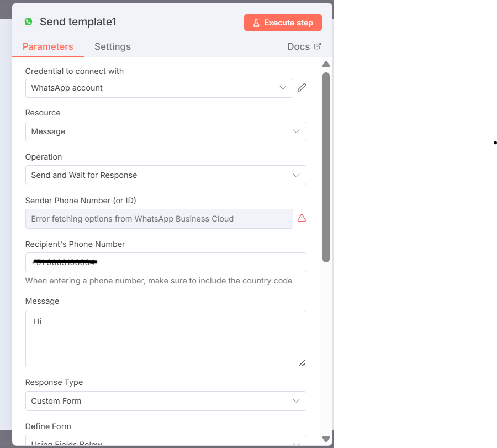Open the Credential to connect with dropdown
The height and width of the screenshot is (448, 497).
coord(159,88)
